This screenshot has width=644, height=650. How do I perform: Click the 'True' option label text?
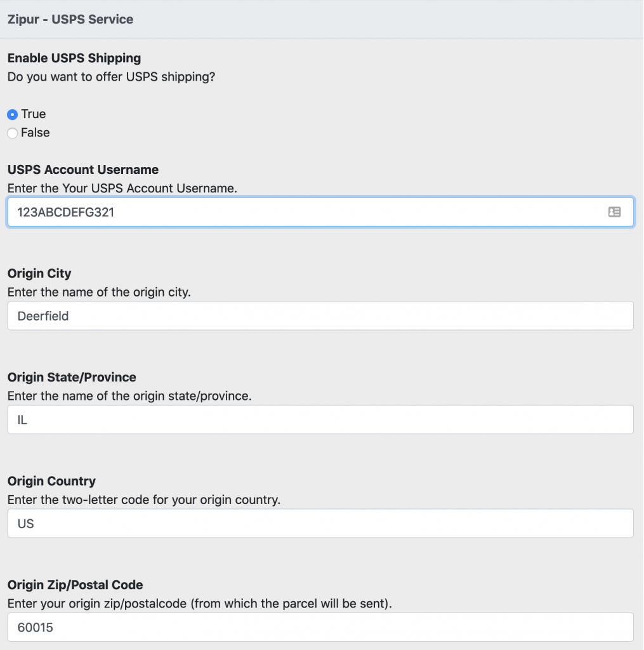[33, 114]
